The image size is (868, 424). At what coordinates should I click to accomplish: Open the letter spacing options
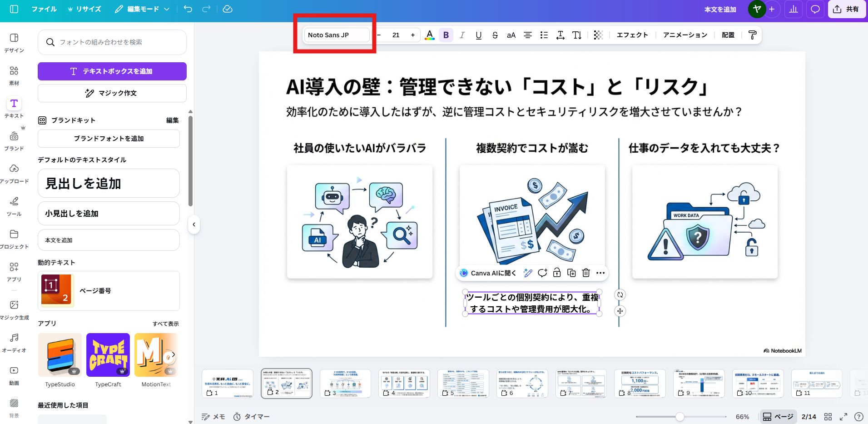(560, 35)
